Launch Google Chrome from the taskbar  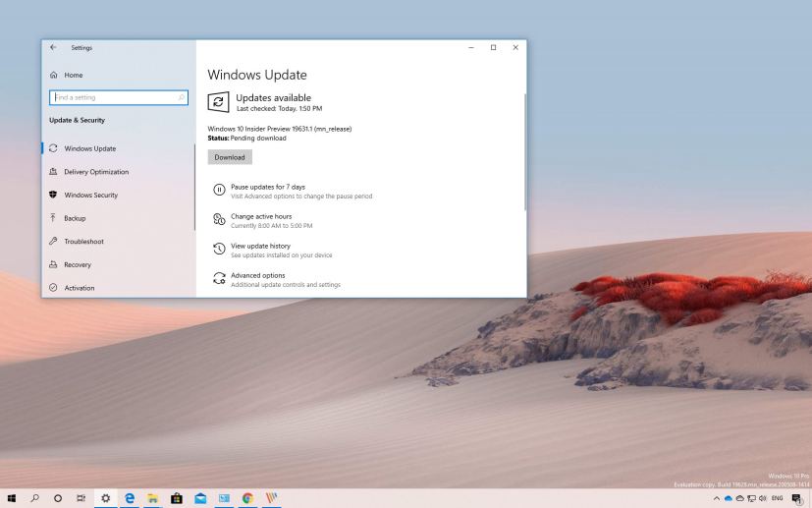pos(247,498)
